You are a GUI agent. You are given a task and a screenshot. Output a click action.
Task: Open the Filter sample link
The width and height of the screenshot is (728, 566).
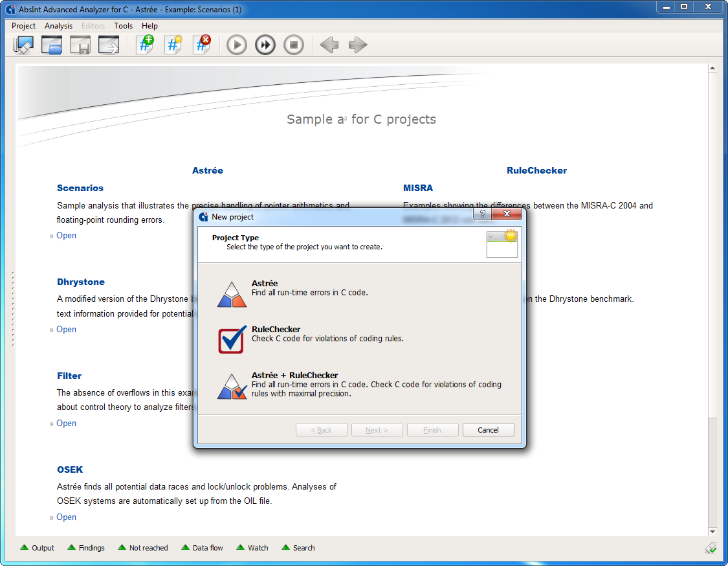pyautogui.click(x=66, y=424)
